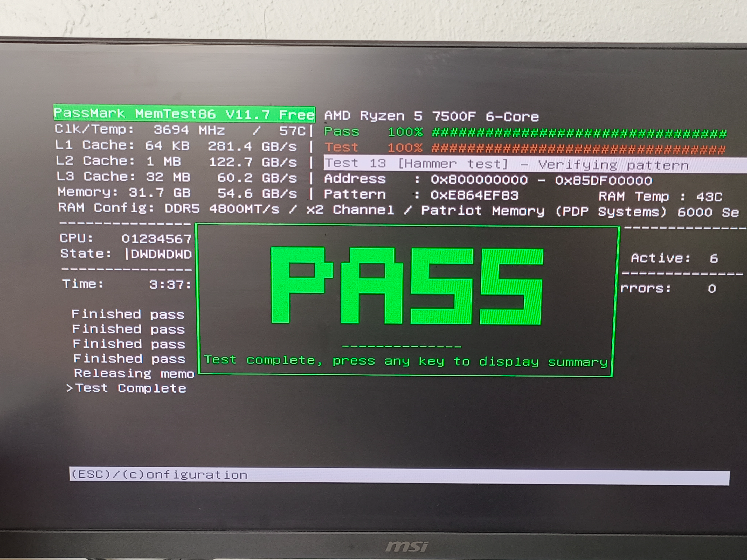This screenshot has width=747, height=560.
Task: Click the '0x85DF00000' end address
Action: tap(604, 181)
